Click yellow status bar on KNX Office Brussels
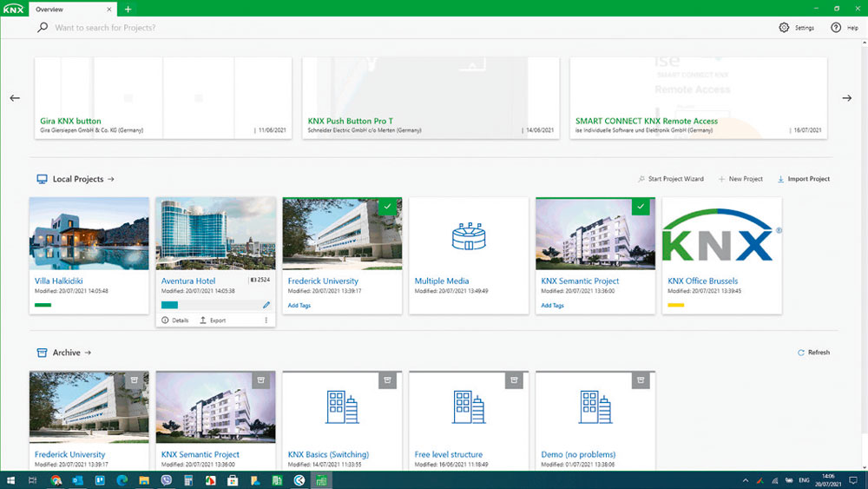The height and width of the screenshot is (489, 868). pyautogui.click(x=676, y=305)
